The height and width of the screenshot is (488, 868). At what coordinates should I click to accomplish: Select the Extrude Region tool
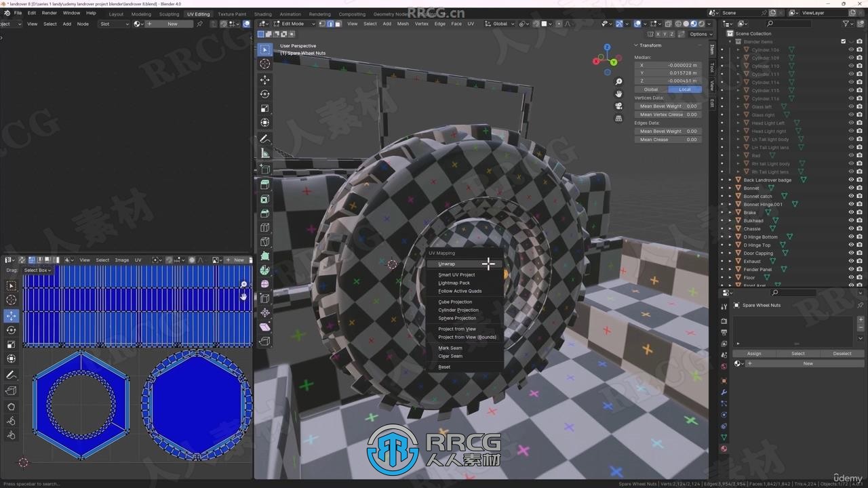click(264, 184)
